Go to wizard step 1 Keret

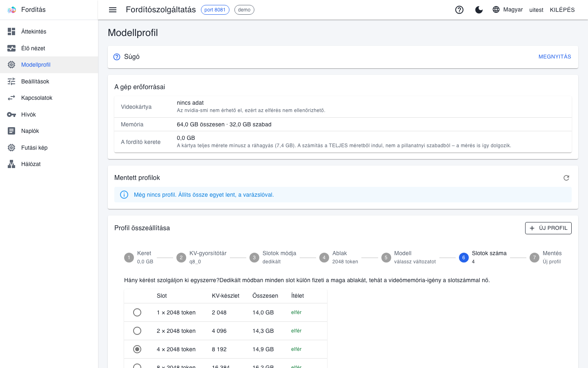click(x=139, y=257)
